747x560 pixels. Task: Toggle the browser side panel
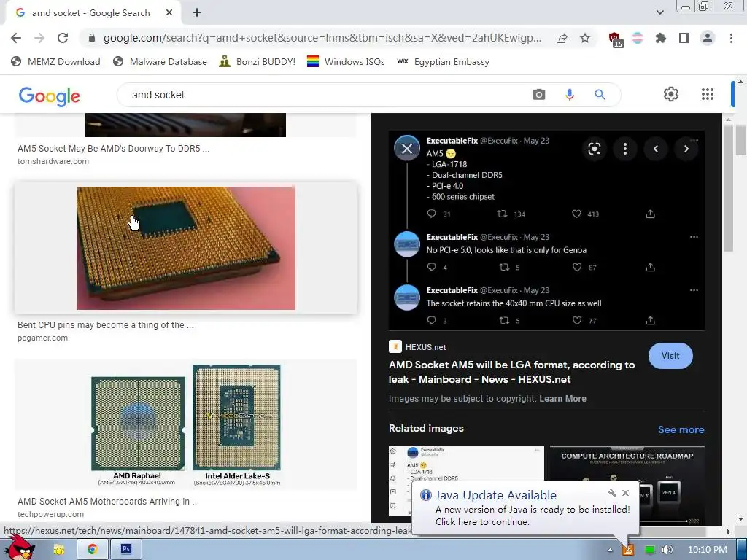pyautogui.click(x=684, y=38)
